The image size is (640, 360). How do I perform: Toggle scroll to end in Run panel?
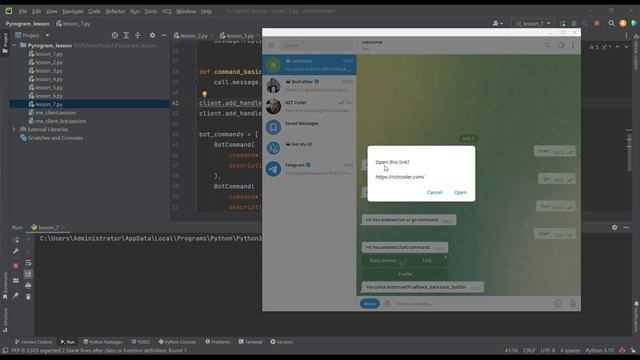coord(28,274)
